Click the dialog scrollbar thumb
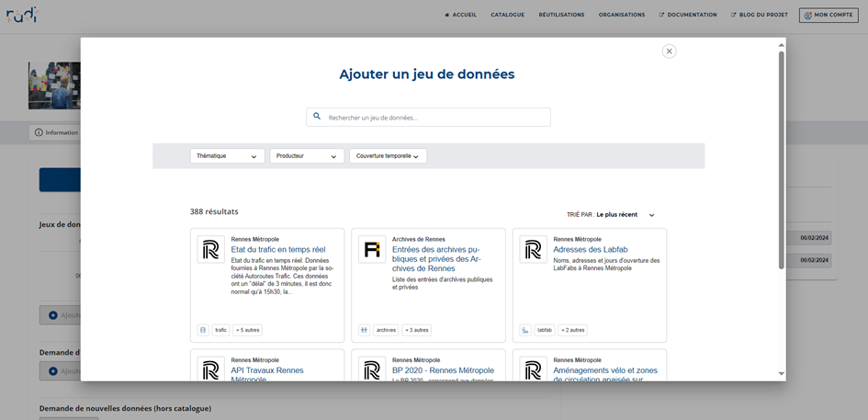This screenshot has height=420, width=868. [782, 161]
